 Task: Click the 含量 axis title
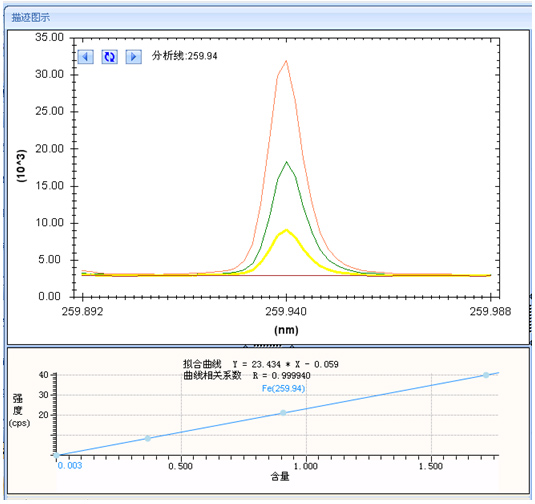click(280, 477)
